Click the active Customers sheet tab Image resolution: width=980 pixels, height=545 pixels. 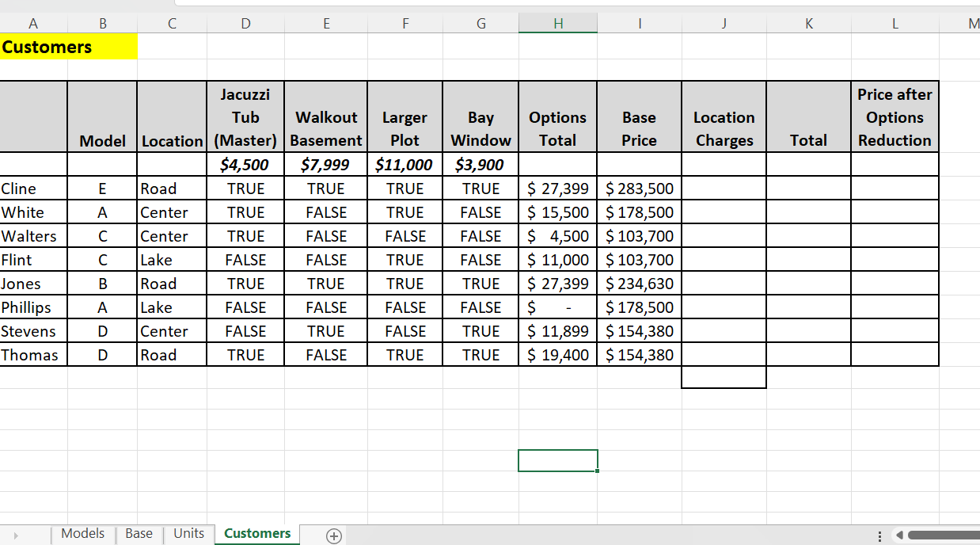point(256,534)
